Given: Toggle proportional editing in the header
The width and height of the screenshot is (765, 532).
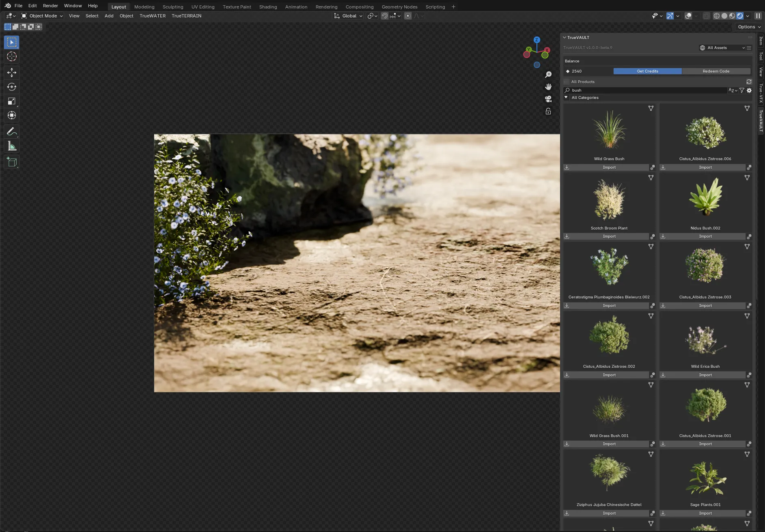Looking at the screenshot, I should pyautogui.click(x=407, y=16).
